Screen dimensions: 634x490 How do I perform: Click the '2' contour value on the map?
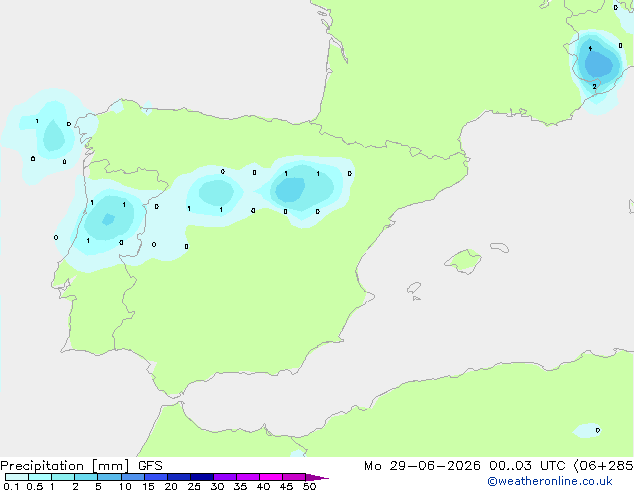(x=594, y=87)
